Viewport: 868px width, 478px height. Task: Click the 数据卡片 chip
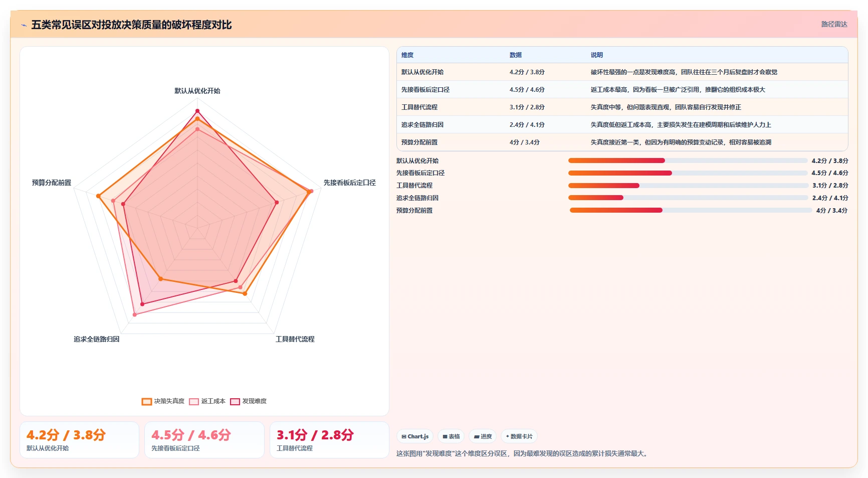[x=519, y=436]
